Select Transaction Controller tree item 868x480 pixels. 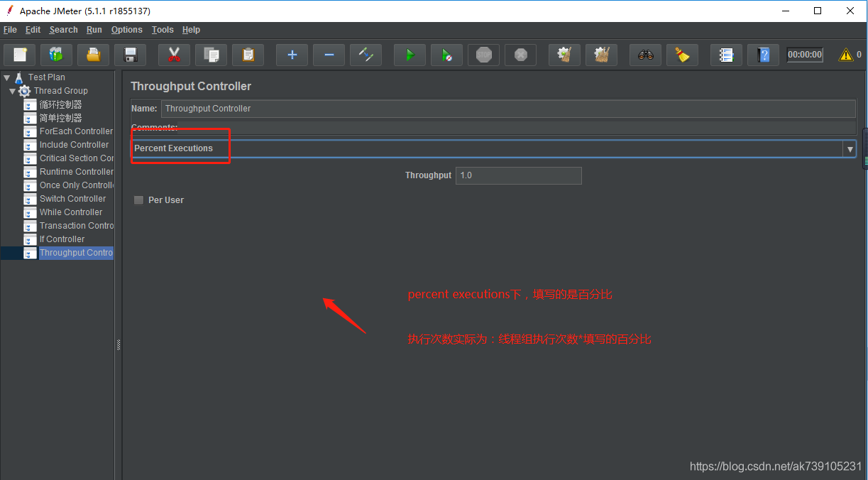coord(77,226)
